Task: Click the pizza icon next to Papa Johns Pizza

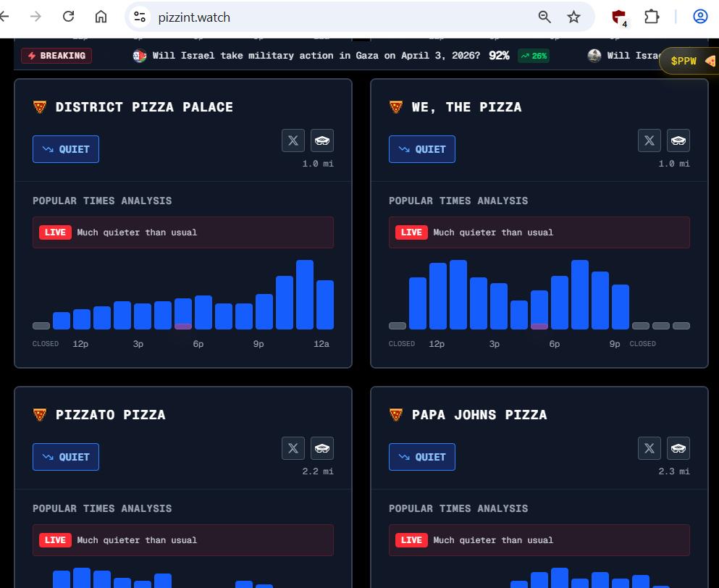Action: pos(396,415)
